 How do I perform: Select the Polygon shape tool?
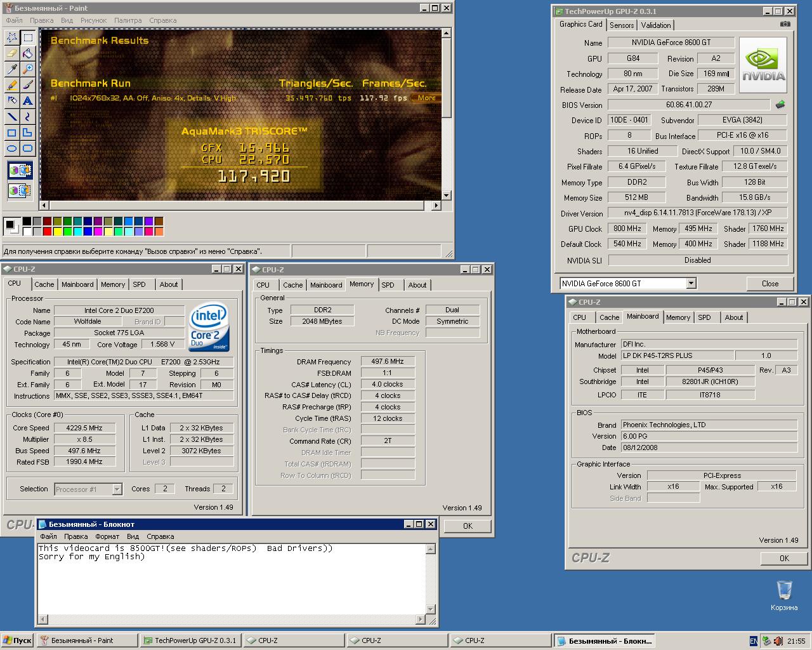(28, 133)
